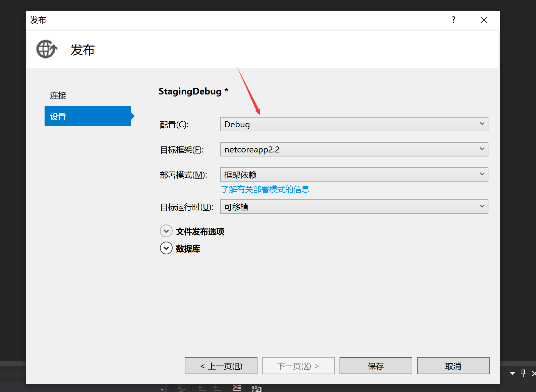536x392 pixels.
Task: Open the 配置 configuration dropdown showing Debug
Action: [354, 124]
